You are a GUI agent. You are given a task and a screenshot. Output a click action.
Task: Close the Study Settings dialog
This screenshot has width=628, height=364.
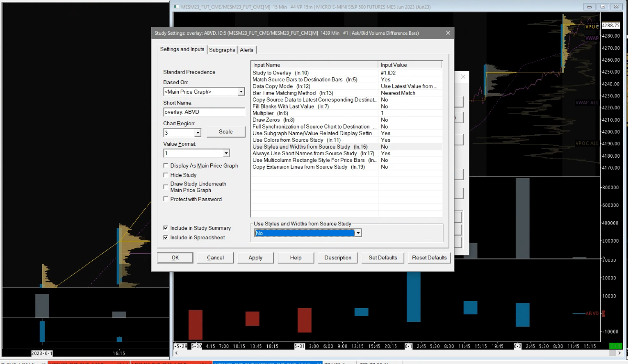(x=448, y=33)
